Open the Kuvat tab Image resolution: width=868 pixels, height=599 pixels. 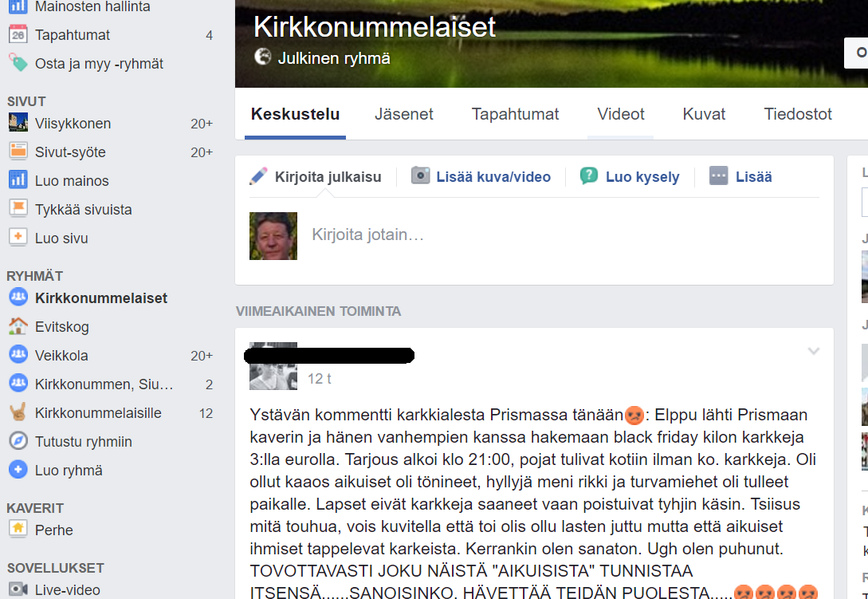(x=704, y=114)
